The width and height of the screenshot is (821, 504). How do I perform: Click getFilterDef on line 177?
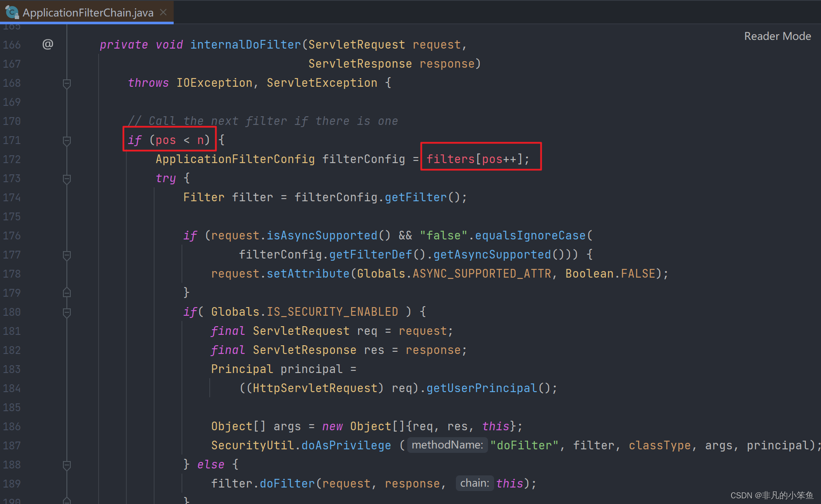[x=370, y=255]
